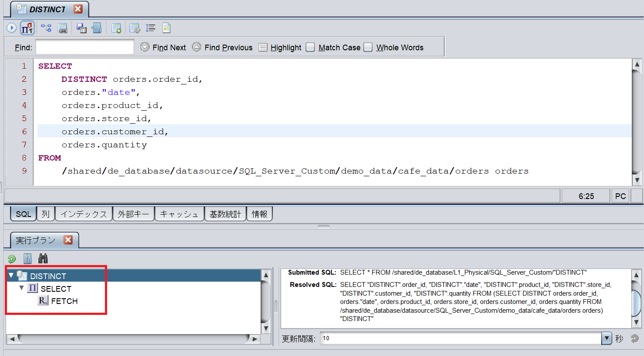
Task: Click the Find Previous up-arrow icon
Action: click(197, 47)
